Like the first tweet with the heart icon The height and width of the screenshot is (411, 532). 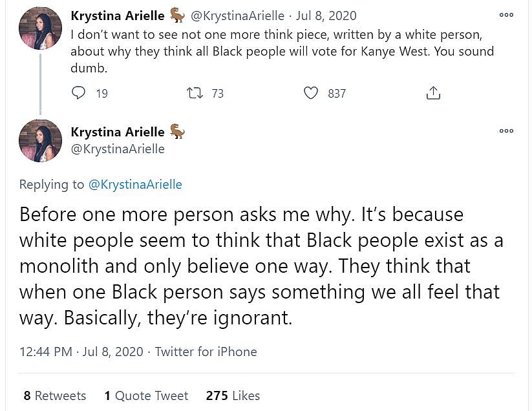tap(311, 93)
